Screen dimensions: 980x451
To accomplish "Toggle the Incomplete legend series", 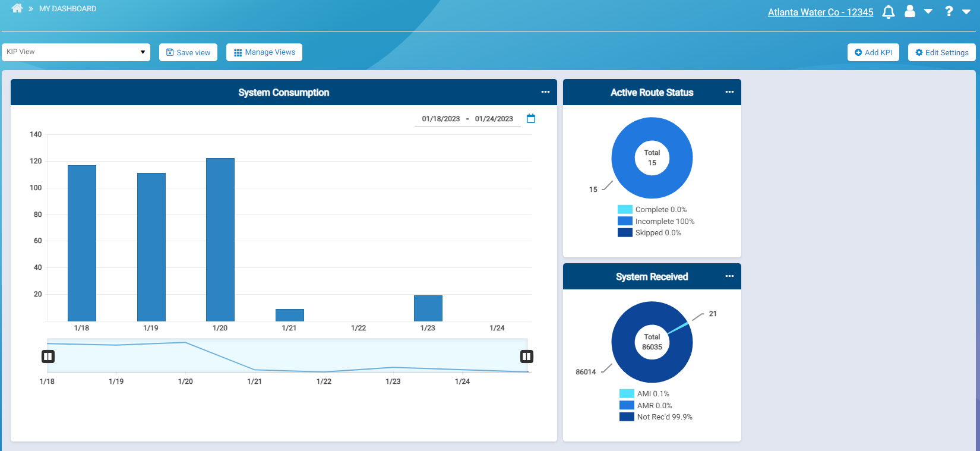I will coord(656,222).
